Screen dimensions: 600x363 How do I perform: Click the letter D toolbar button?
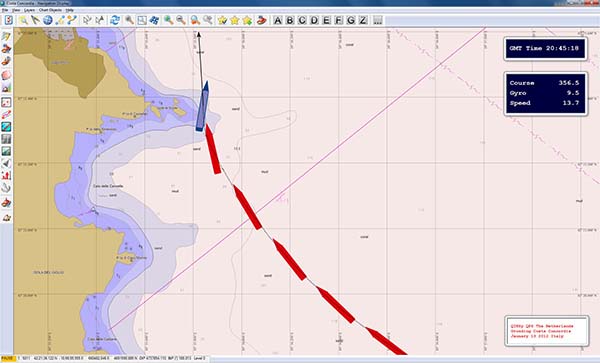pyautogui.click(x=314, y=20)
